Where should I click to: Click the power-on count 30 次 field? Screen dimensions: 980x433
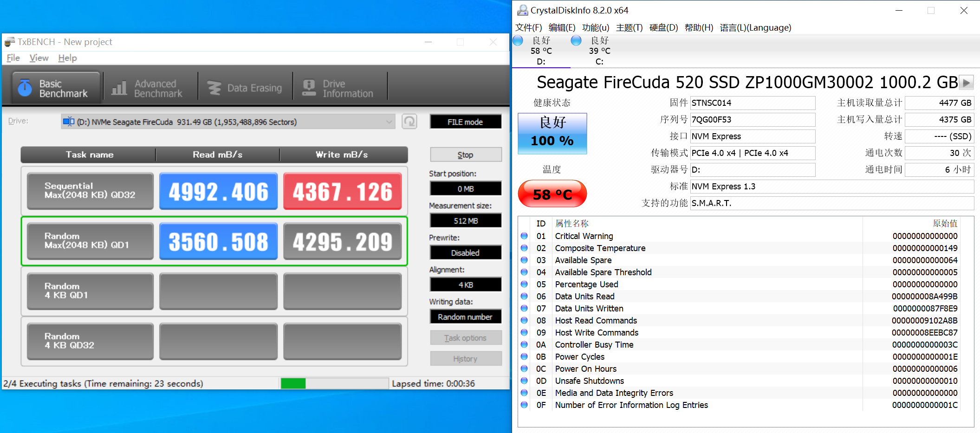click(940, 153)
